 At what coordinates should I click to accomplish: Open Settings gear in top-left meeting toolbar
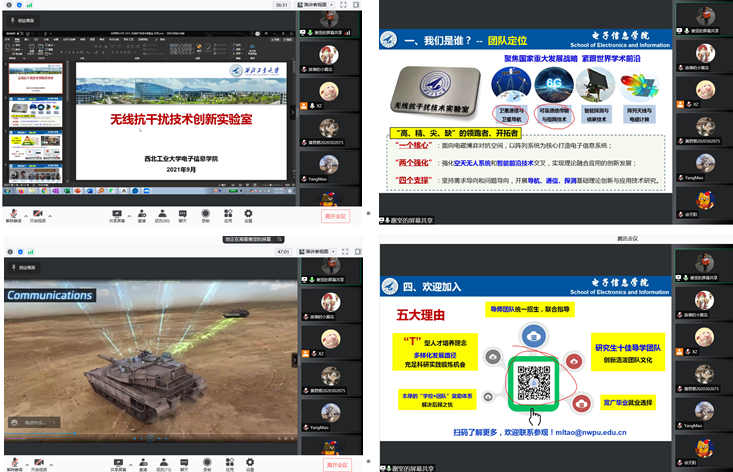click(x=248, y=212)
